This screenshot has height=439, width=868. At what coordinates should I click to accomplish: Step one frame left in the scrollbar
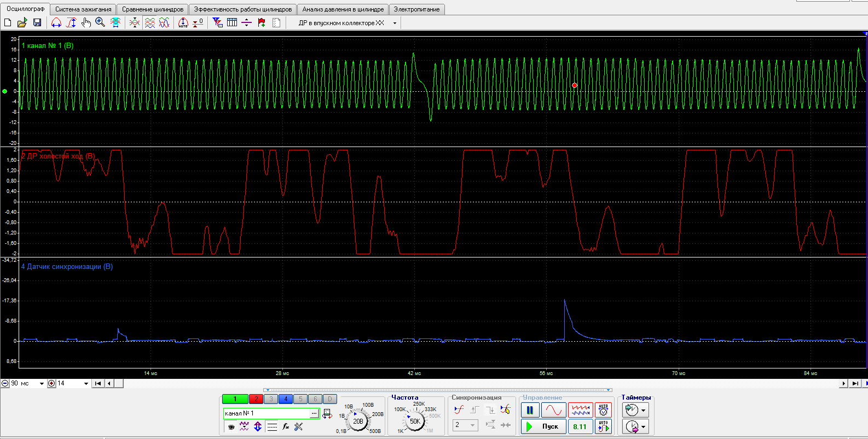[109, 383]
